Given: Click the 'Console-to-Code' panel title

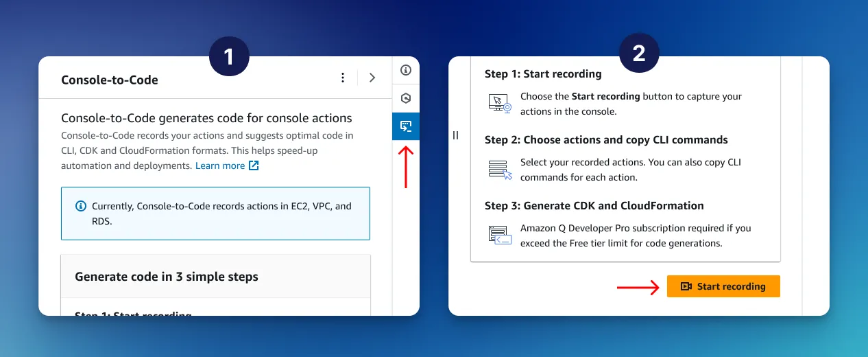Looking at the screenshot, I should pyautogui.click(x=110, y=80).
